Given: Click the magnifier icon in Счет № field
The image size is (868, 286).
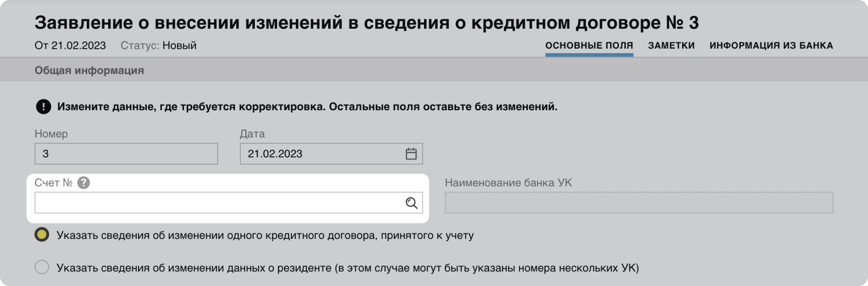Looking at the screenshot, I should pos(411,203).
